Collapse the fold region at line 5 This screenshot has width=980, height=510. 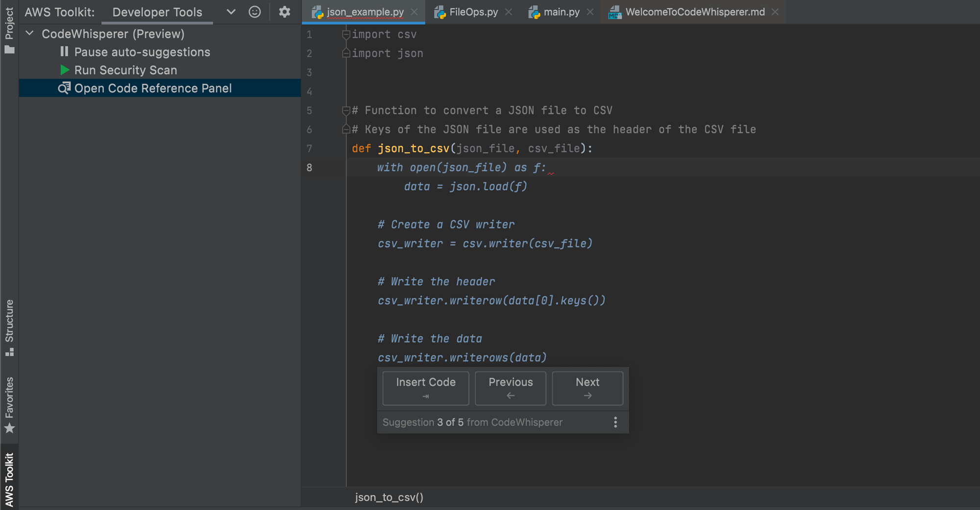tap(345, 110)
